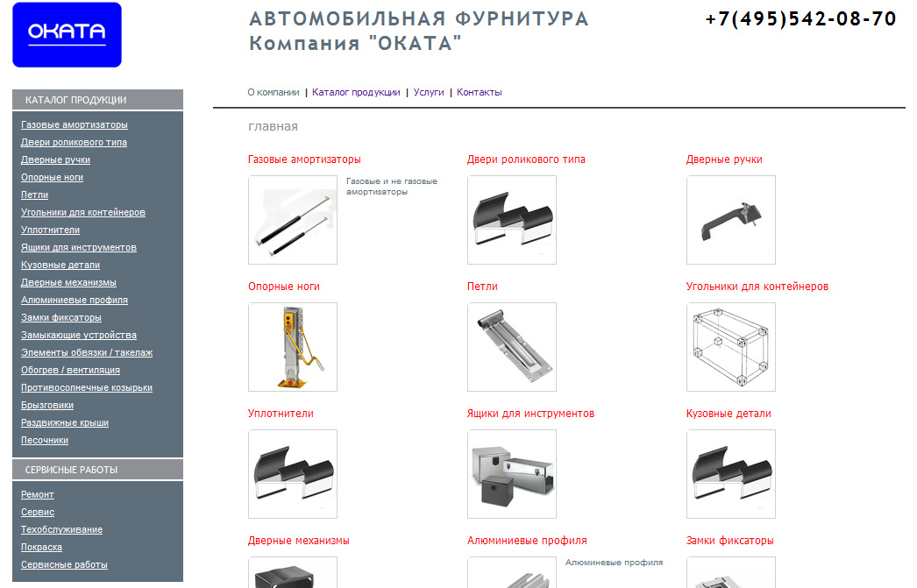Go to 'О компании' in the top navigation
The width and height of the screenshot is (917, 588).
coord(274,92)
